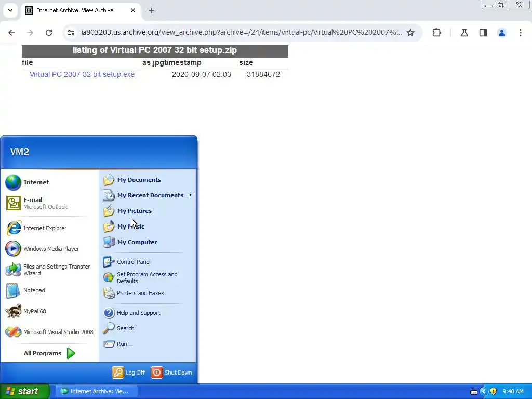Start Microsoft Visual Studio 2008
The image size is (532, 399).
click(49, 332)
